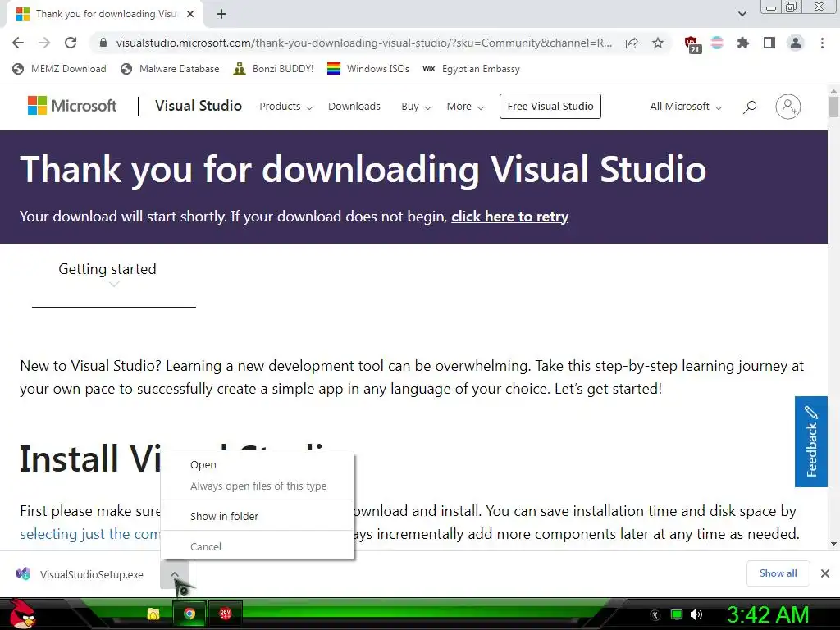Sign in with the account icon
Screen dimensions: 840x630
[x=788, y=107]
